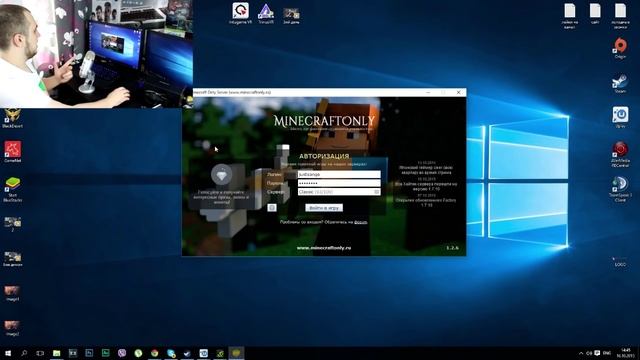Screen dimensions: 640x360
Task: Open the www.minecraftonly.ru footer link
Action: tap(324, 248)
